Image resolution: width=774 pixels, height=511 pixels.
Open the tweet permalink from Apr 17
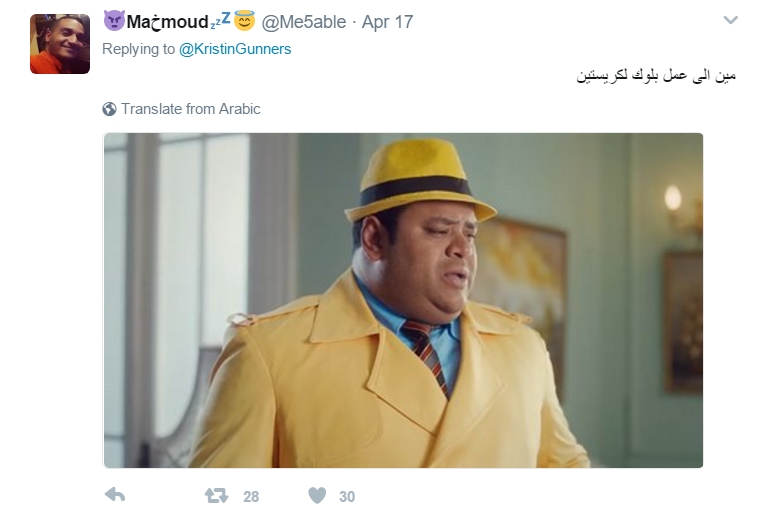[387, 22]
